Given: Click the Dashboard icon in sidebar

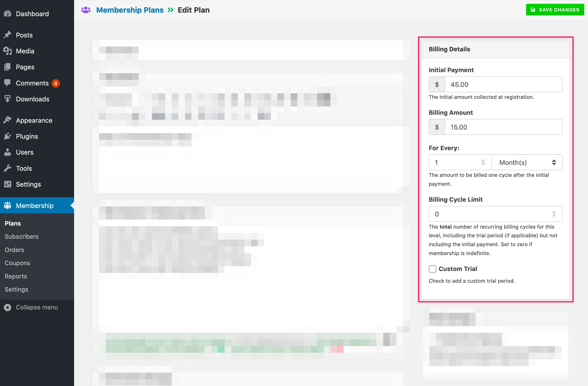Looking at the screenshot, I should [x=8, y=14].
